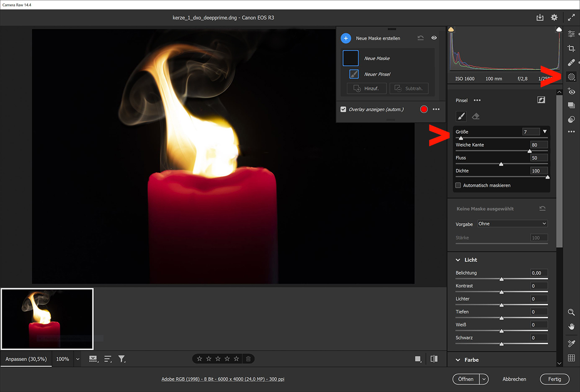Toggle mask visibility eye icon
Viewport: 580px width, 392px height.
434,38
